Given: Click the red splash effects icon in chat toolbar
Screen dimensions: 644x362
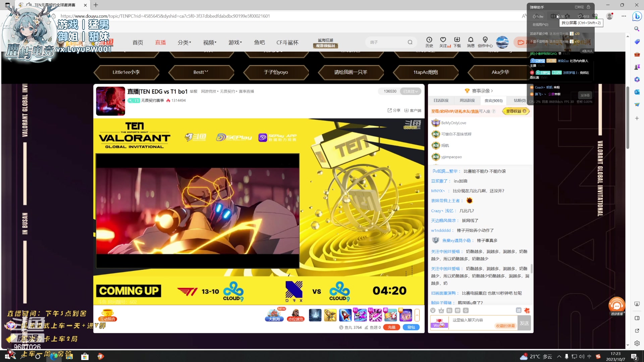Looking at the screenshot, I should click(x=527, y=310).
